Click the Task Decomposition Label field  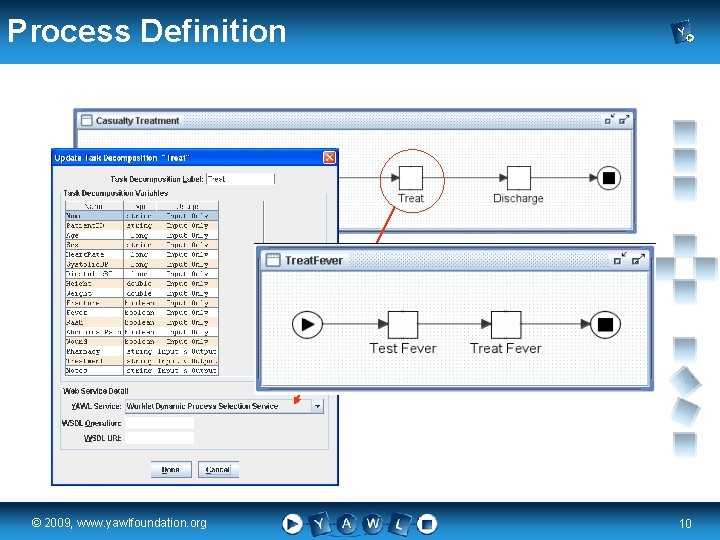click(x=240, y=179)
